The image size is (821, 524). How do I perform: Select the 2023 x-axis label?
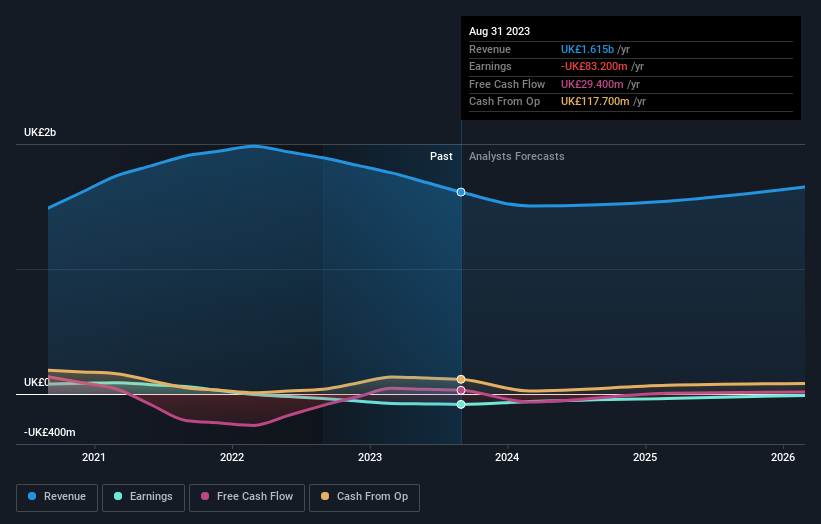(370, 457)
